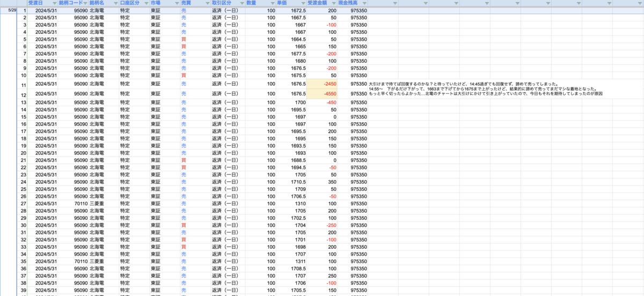Click the 1706.5 price cell
The width and height of the screenshot is (644, 296).
click(291, 196)
